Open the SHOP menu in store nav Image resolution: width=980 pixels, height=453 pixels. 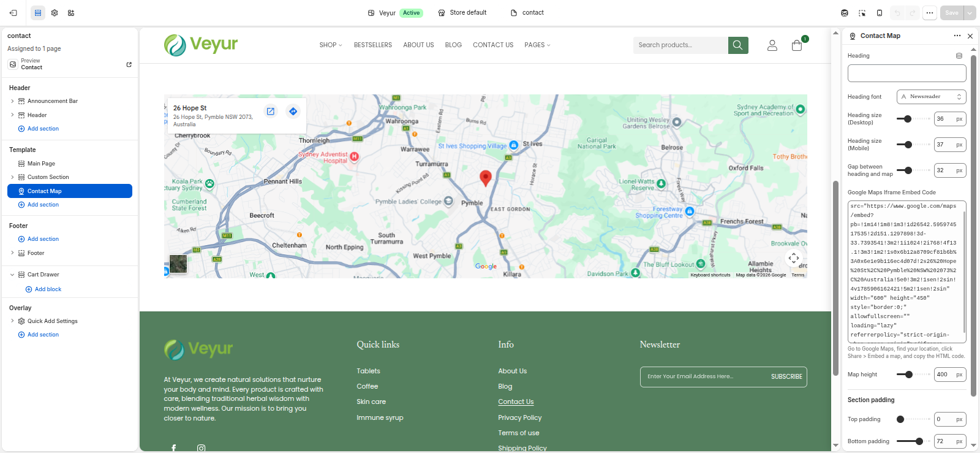coord(331,45)
